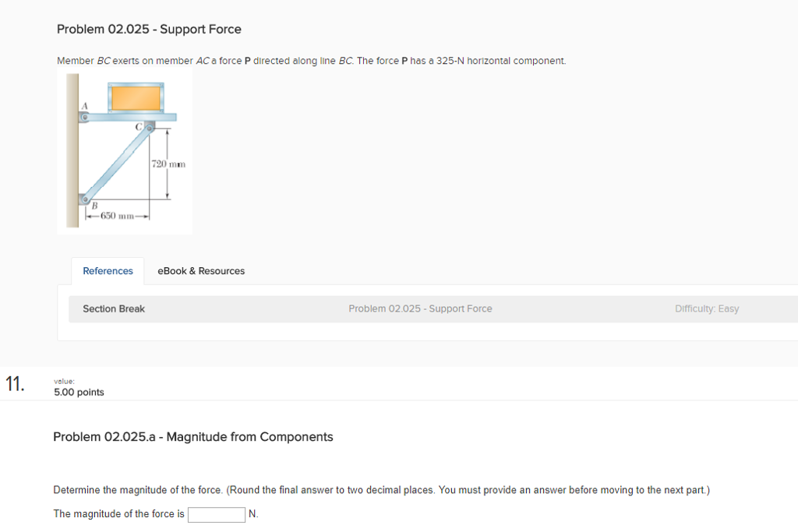Open the eBook & Resources tab

(200, 271)
